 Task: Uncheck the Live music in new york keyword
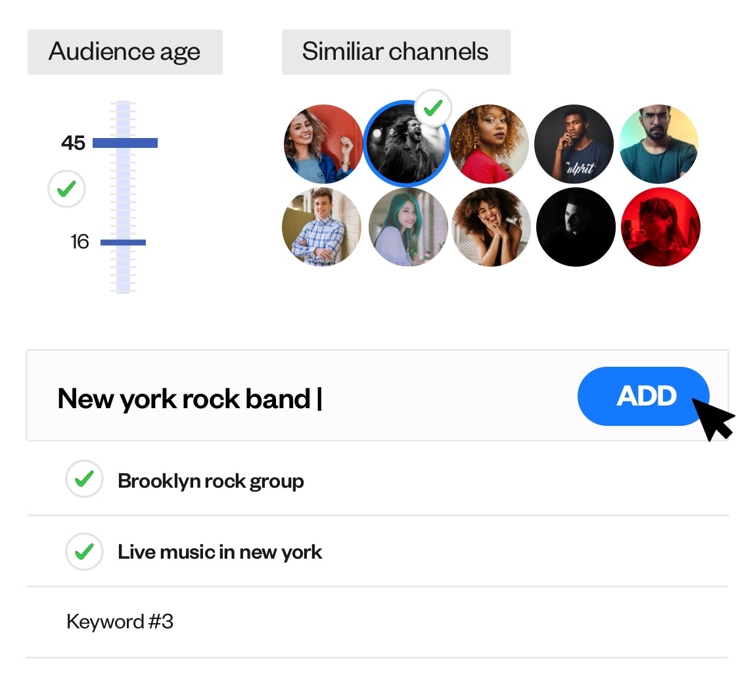pyautogui.click(x=84, y=551)
